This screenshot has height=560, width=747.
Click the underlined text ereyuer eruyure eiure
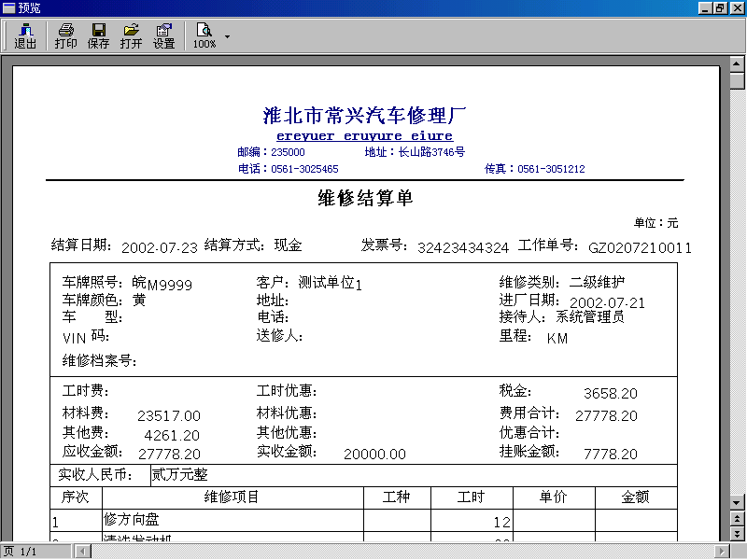pos(364,136)
